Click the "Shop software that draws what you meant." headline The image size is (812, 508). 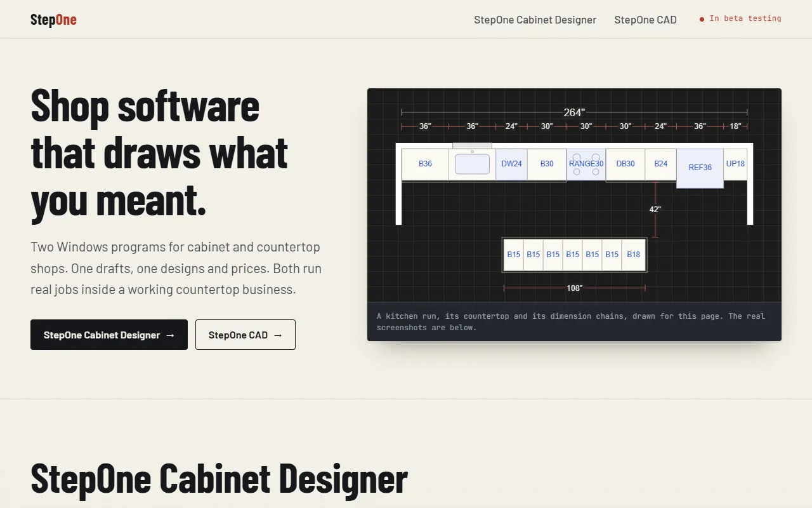(160, 153)
